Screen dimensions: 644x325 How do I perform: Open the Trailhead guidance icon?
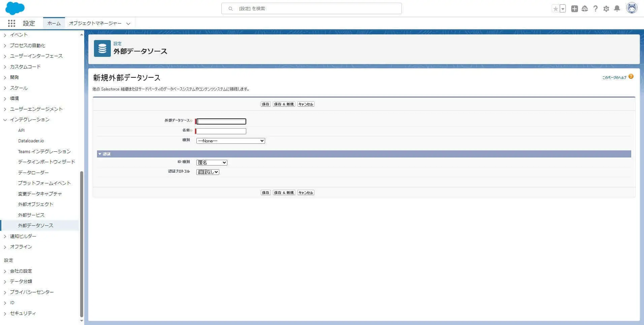pyautogui.click(x=585, y=9)
